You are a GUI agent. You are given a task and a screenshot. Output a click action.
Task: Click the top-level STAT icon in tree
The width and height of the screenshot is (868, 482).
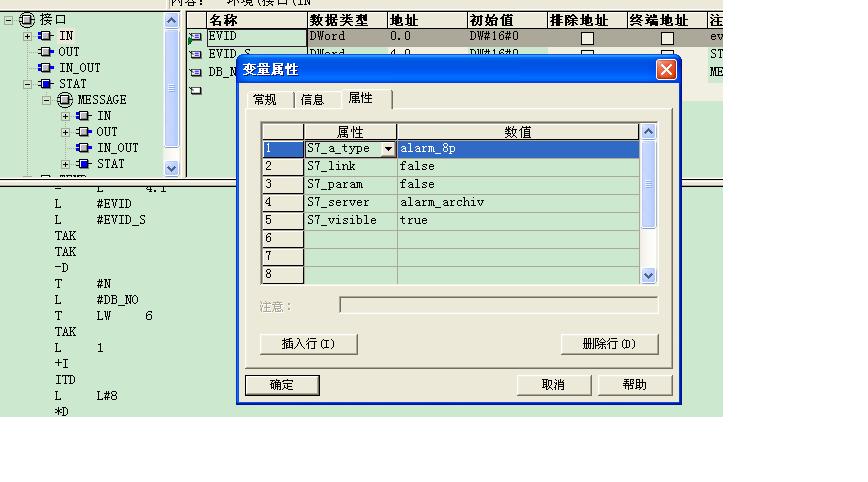(x=45, y=84)
